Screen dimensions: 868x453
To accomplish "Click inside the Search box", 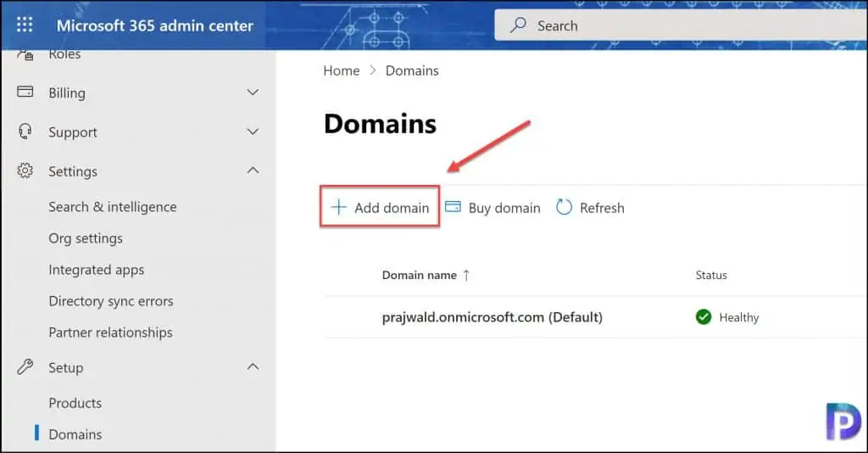I will coord(681,25).
